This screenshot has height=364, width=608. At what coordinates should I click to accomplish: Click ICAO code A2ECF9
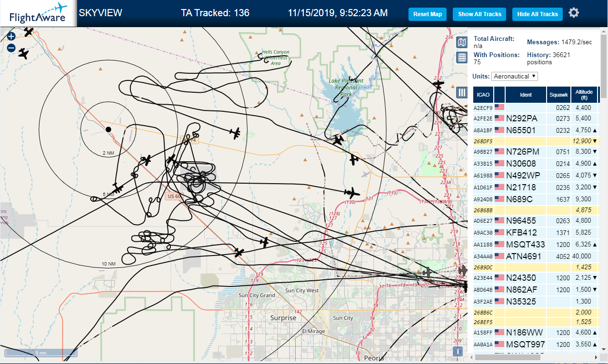click(483, 108)
